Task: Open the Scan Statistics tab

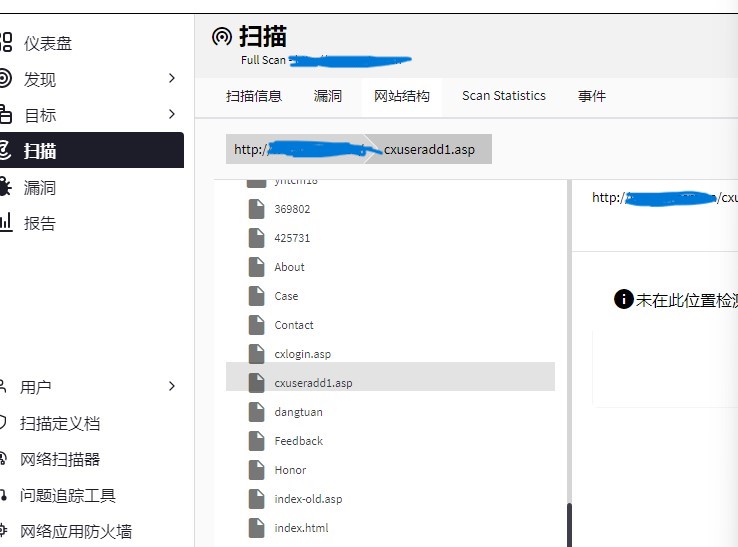Action: (504, 96)
